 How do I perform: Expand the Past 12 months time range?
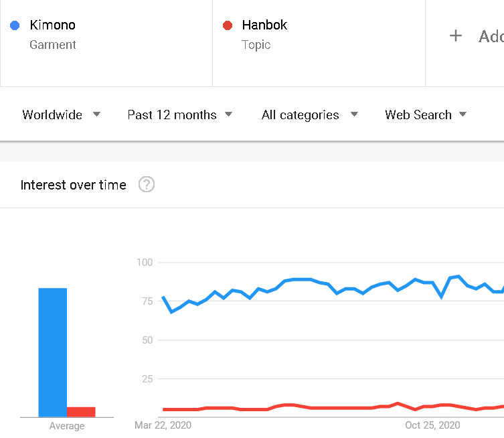(x=179, y=115)
